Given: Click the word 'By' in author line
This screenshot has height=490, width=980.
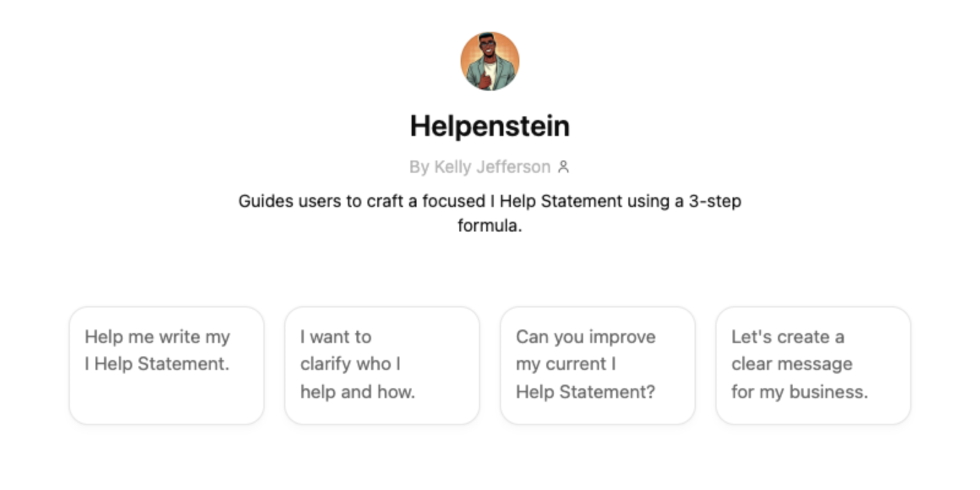Looking at the screenshot, I should pos(419,167).
